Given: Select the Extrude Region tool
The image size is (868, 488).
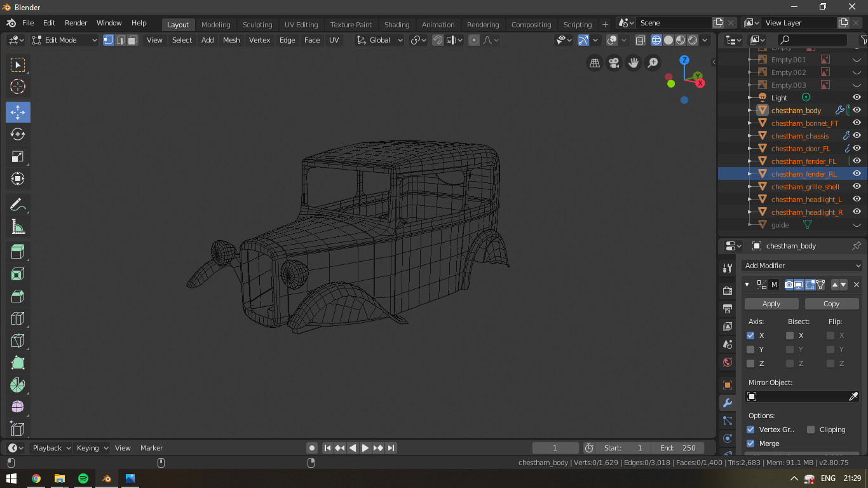Looking at the screenshot, I should point(18,252).
